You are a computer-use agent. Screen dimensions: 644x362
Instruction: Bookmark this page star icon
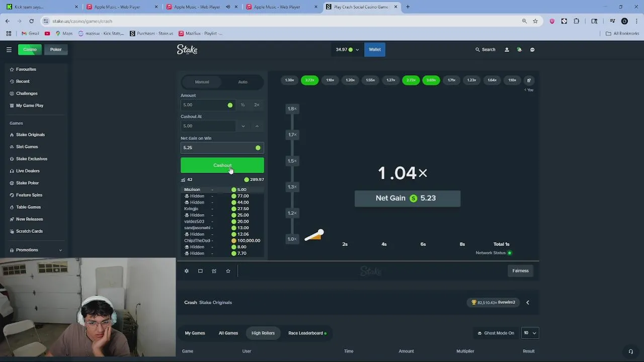coord(535,21)
